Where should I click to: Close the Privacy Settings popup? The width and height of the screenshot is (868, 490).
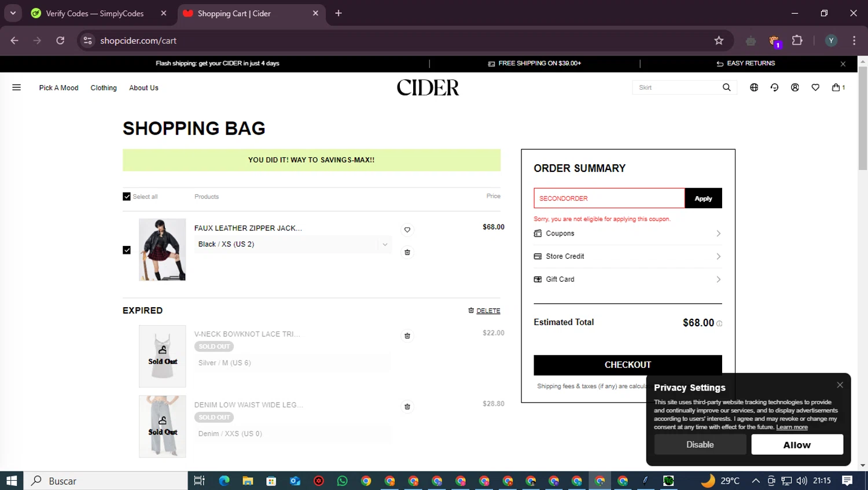tap(840, 385)
